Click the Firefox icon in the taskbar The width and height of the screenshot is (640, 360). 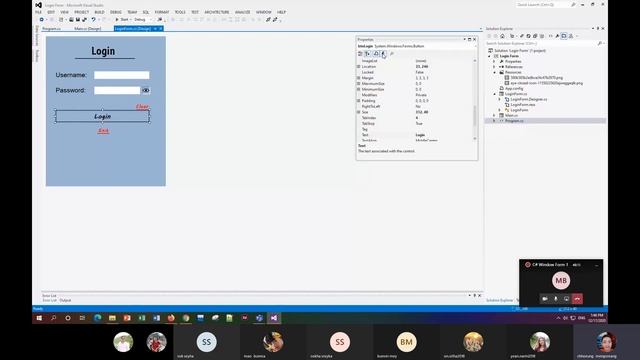[171, 318]
